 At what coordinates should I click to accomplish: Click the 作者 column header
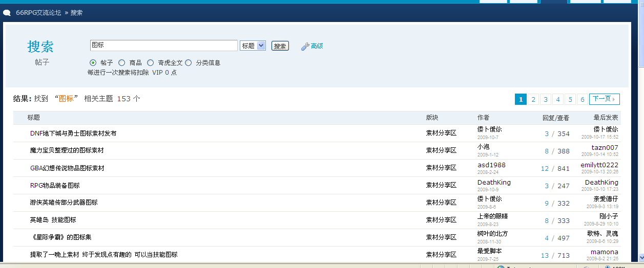(x=484, y=118)
